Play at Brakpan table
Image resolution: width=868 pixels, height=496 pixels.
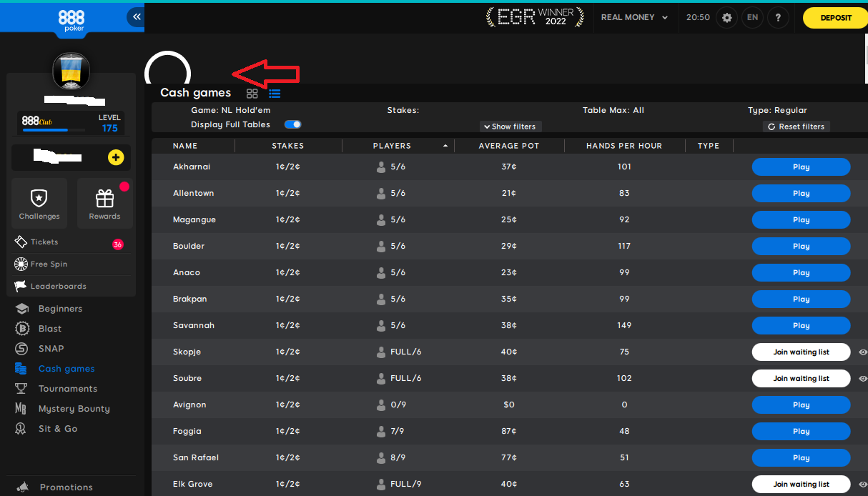(801, 299)
